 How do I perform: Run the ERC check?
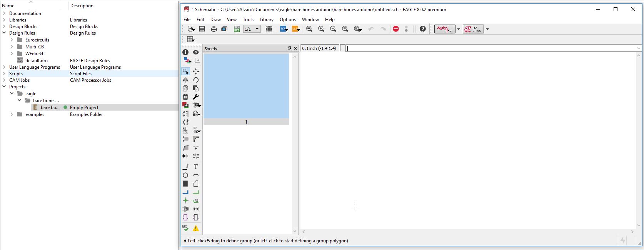tap(185, 228)
